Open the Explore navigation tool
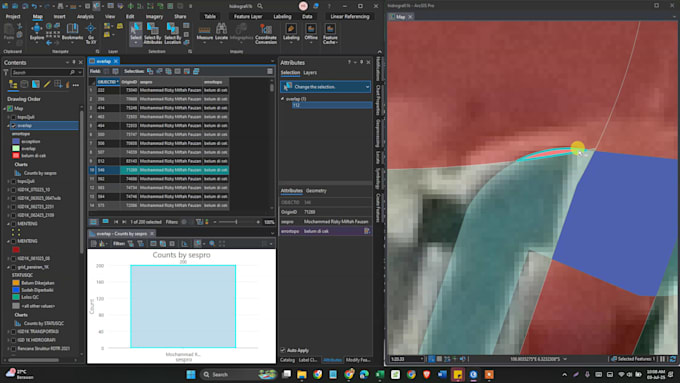The width and height of the screenshot is (680, 383). (x=37, y=32)
